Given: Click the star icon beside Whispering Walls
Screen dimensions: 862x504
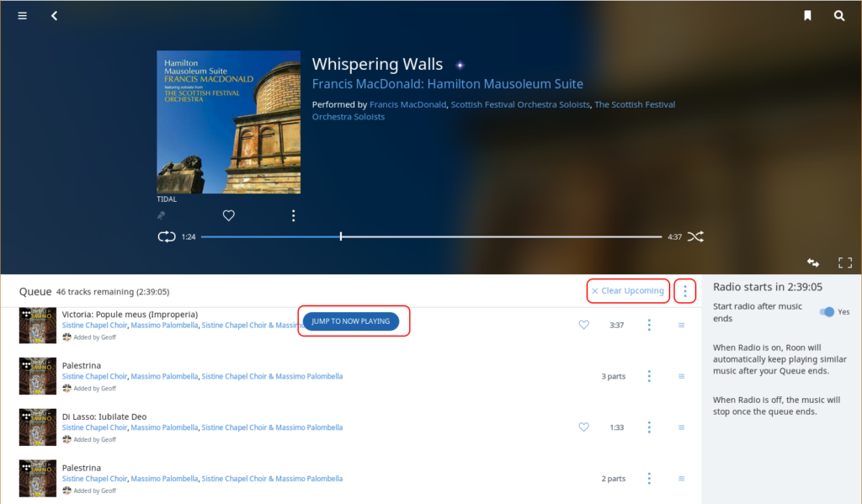Looking at the screenshot, I should [460, 66].
